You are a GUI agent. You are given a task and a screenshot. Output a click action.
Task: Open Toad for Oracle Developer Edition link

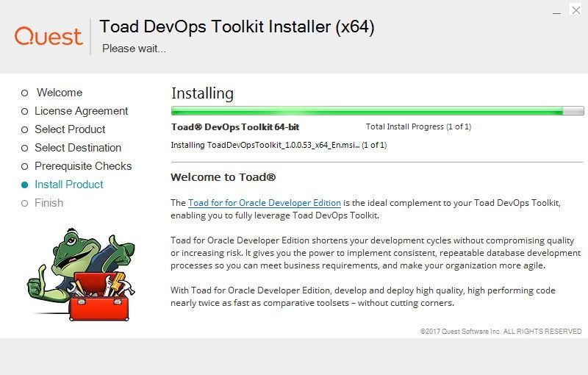pyautogui.click(x=265, y=203)
